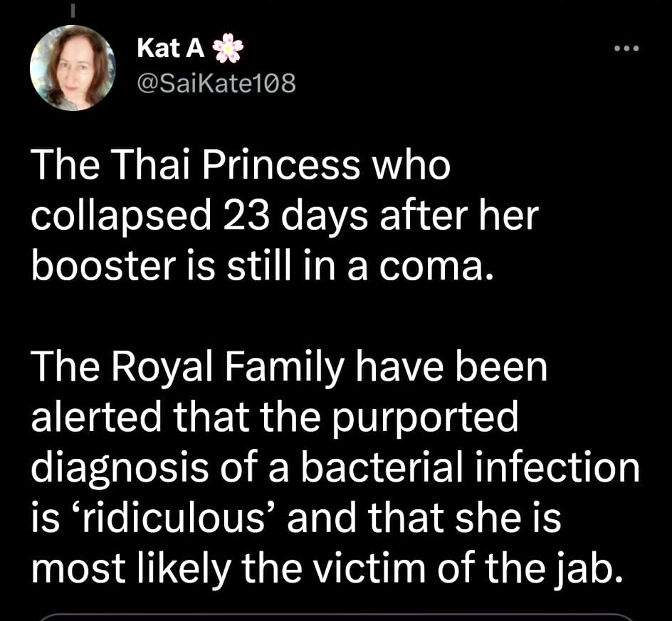This screenshot has width=672, height=621.
Task: Open the Kat A display name link
Action: point(171,48)
